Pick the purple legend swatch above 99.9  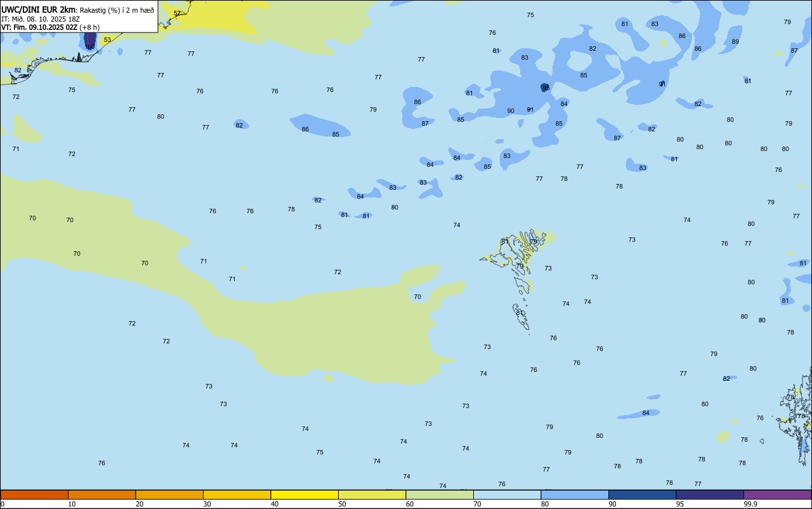(777, 494)
